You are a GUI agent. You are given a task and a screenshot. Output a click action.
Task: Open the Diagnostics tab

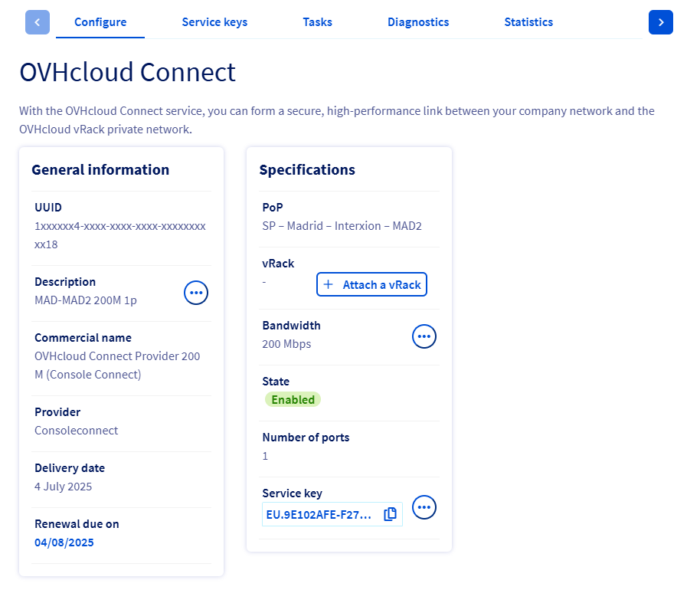pyautogui.click(x=418, y=22)
